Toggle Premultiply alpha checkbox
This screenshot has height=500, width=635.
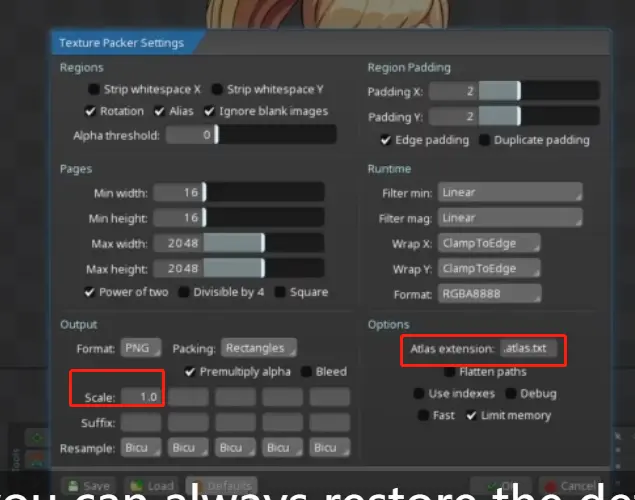(190, 372)
